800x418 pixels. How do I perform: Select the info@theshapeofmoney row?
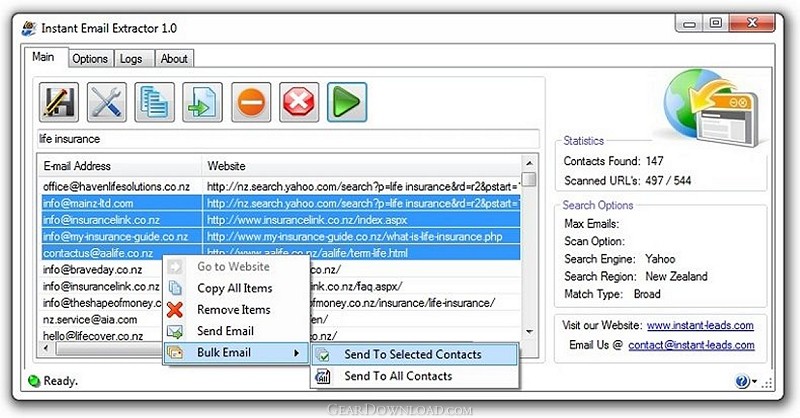pos(101,303)
